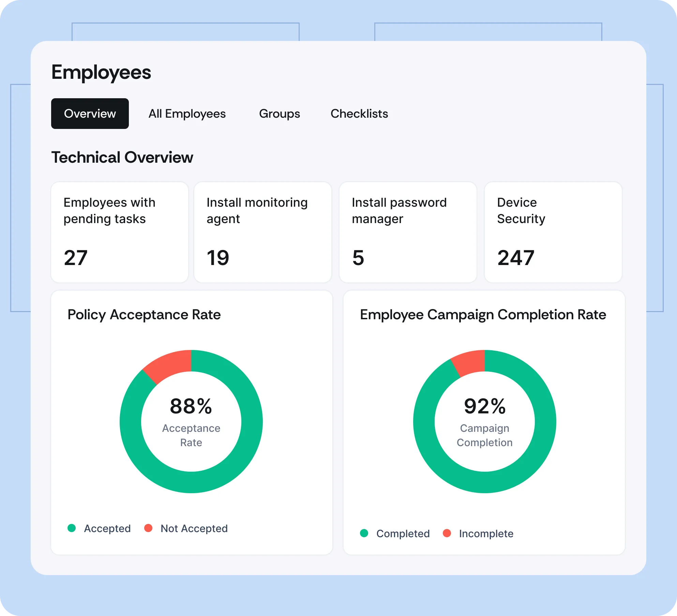Toggle Accepted legend label
The image size is (677, 616).
[107, 528]
